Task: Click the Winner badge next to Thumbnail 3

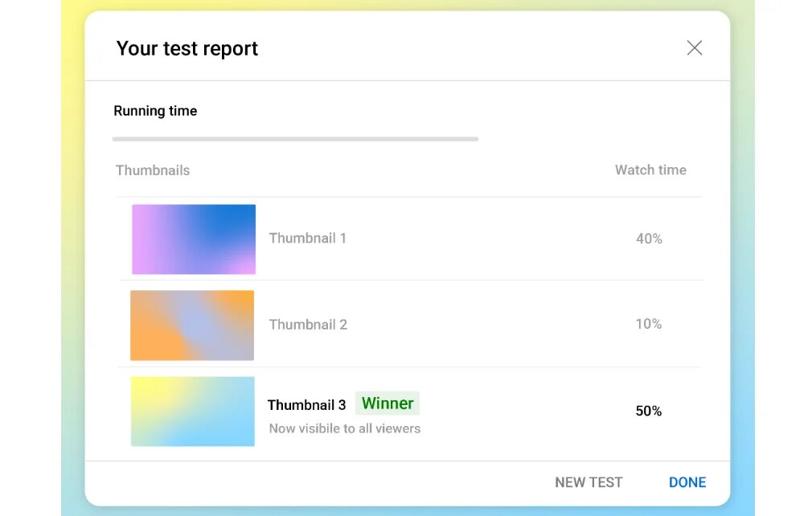Action: tap(387, 403)
